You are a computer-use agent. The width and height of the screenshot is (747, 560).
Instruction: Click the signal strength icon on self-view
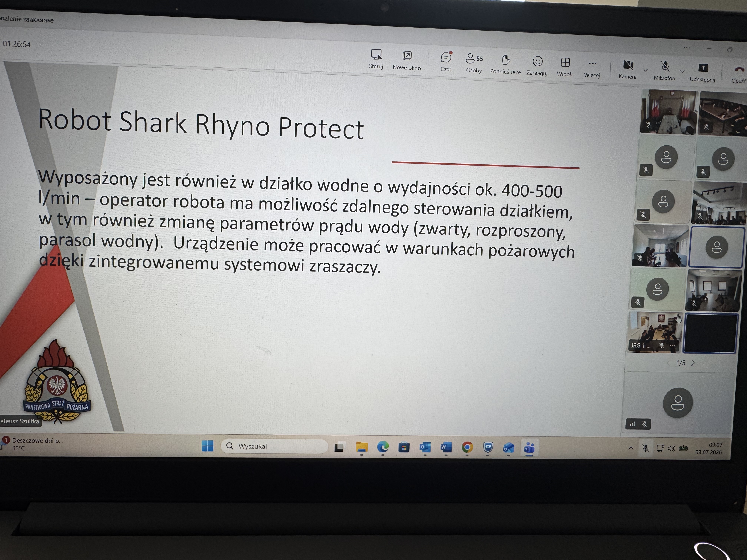coord(632,424)
